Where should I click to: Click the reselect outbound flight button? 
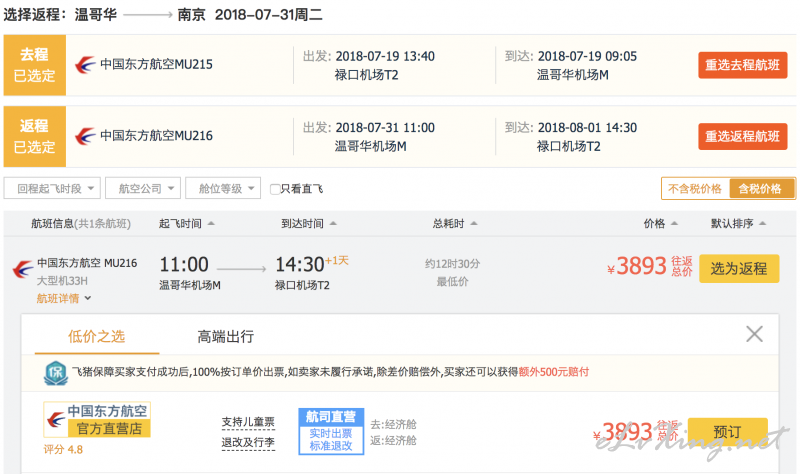742,65
